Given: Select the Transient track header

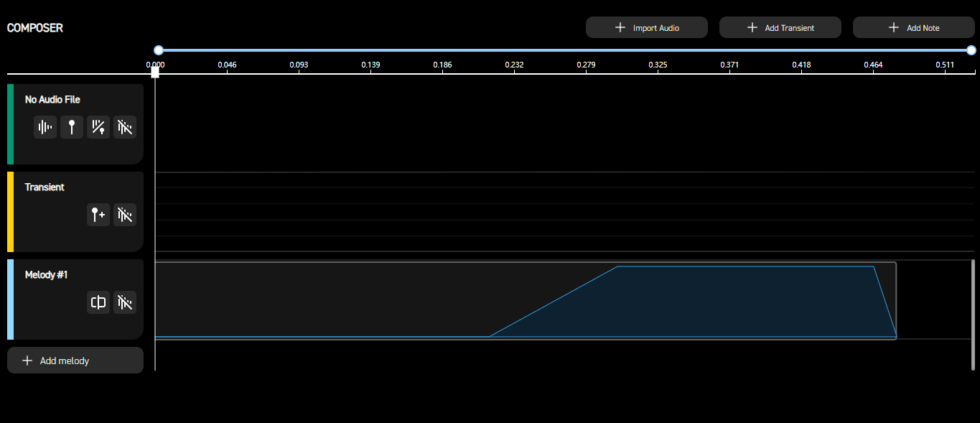Looking at the screenshot, I should [x=75, y=212].
